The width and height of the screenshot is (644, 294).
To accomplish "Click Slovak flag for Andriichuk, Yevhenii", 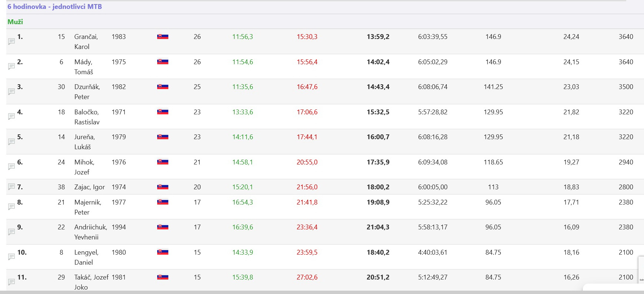I will (x=162, y=227).
